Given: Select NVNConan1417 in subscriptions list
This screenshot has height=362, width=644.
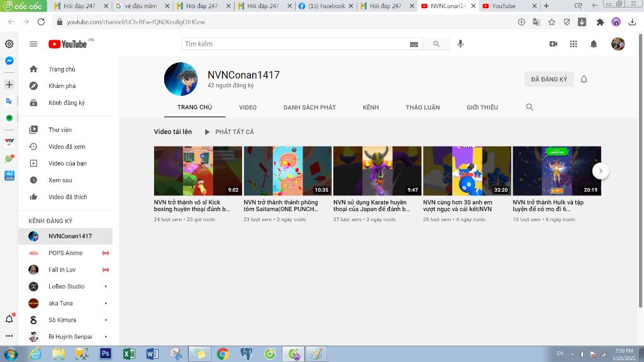Looking at the screenshot, I should [x=65, y=236].
